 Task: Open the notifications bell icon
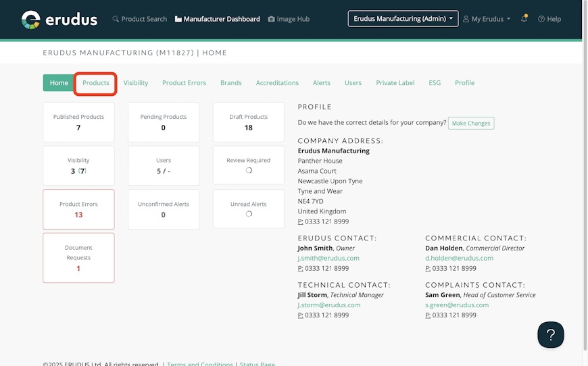coord(524,18)
